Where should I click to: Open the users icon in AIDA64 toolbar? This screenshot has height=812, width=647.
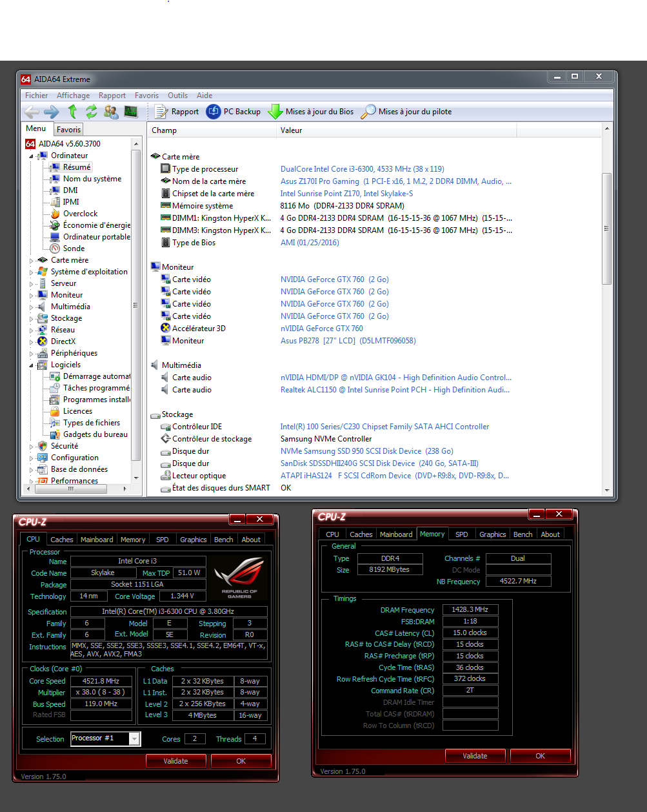point(111,112)
